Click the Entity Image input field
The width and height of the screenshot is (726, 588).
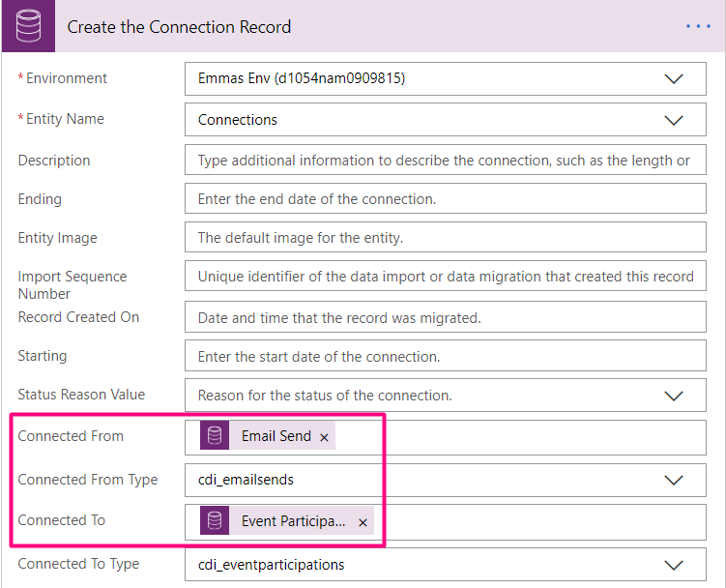coord(445,238)
